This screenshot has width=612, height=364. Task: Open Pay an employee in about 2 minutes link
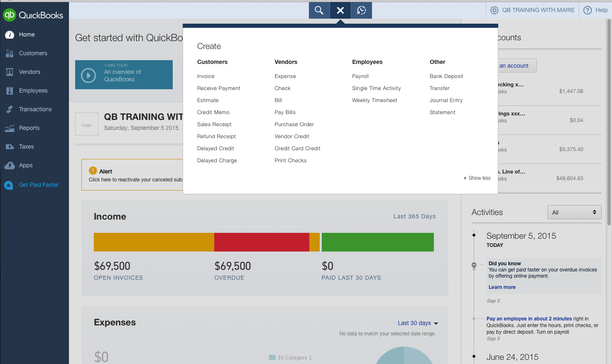click(529, 319)
